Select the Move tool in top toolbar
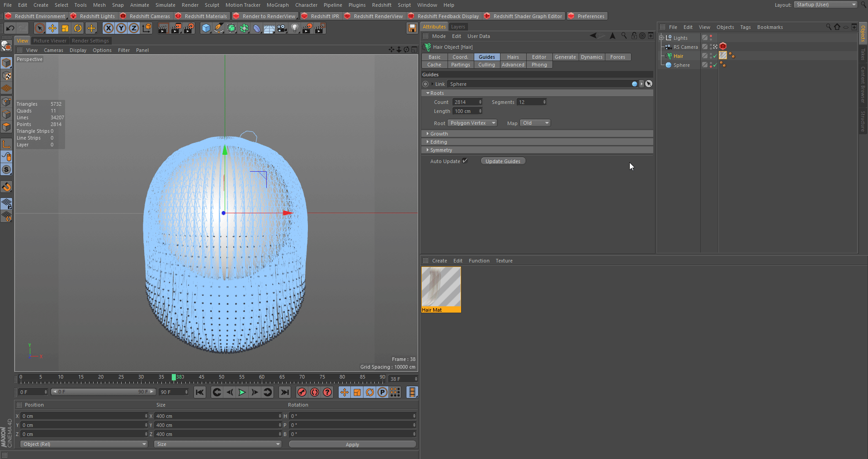868x459 pixels. (x=52, y=28)
